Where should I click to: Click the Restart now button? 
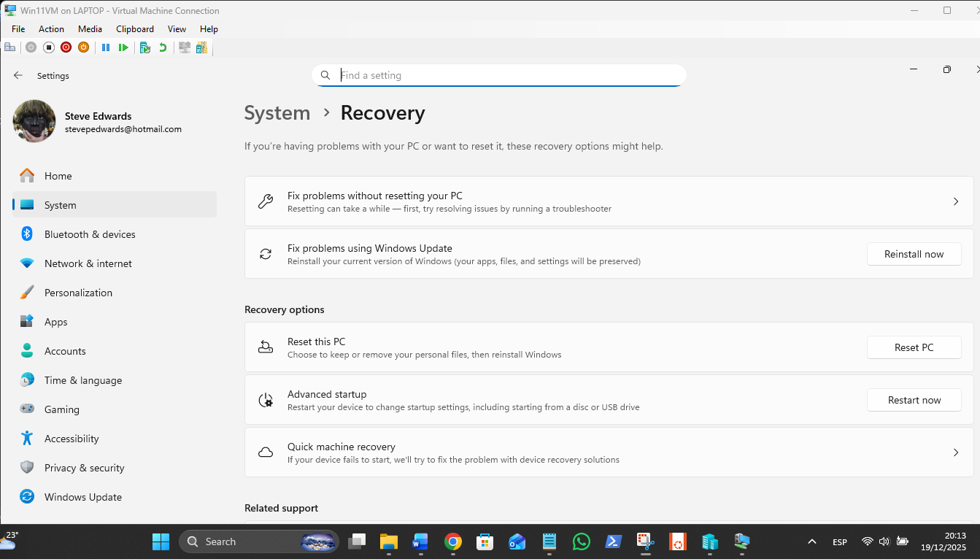[x=914, y=400]
